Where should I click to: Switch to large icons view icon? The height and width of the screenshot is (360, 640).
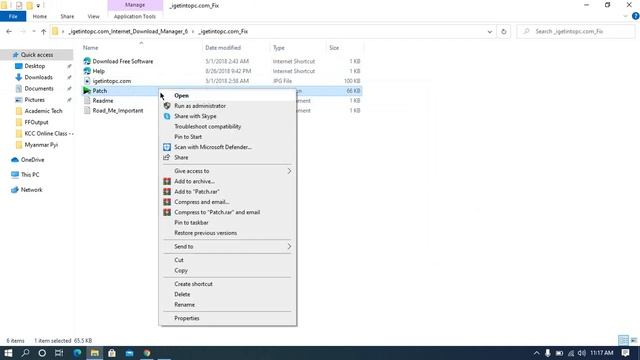633,340
